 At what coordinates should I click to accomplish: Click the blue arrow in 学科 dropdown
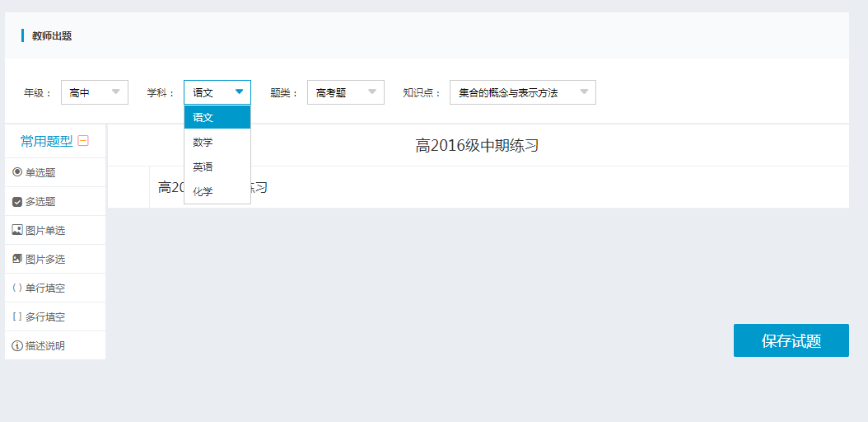239,92
